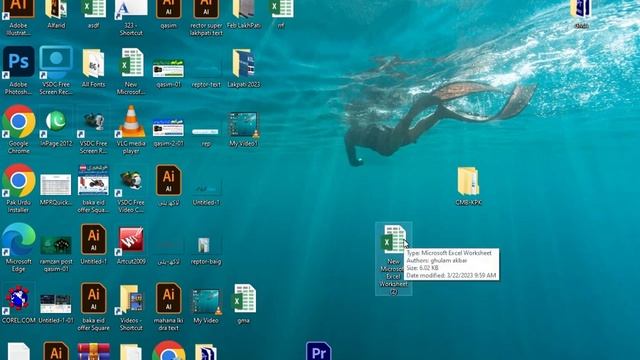640x360 pixels.
Task: Select New Microsoft Excel Worksheet (2)
Action: tap(393, 259)
